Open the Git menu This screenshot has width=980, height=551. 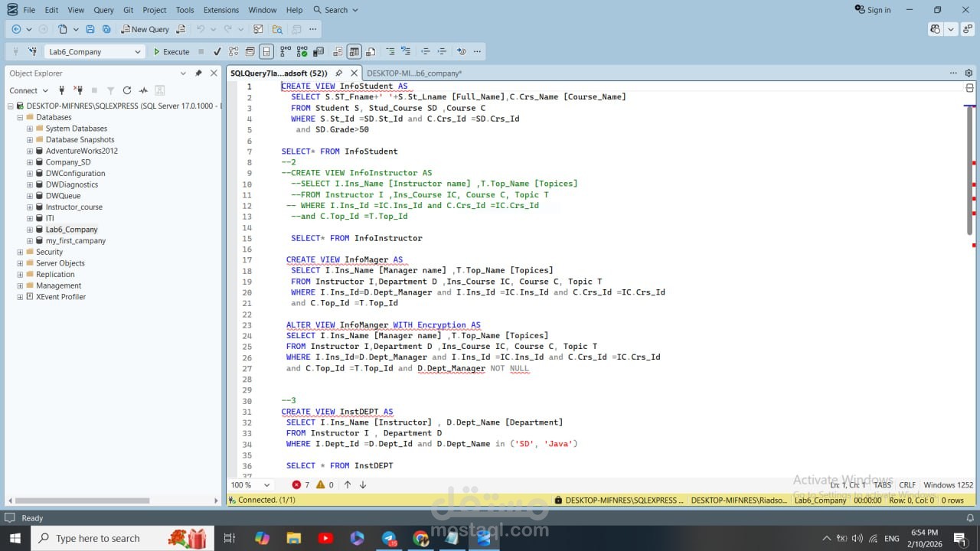128,10
